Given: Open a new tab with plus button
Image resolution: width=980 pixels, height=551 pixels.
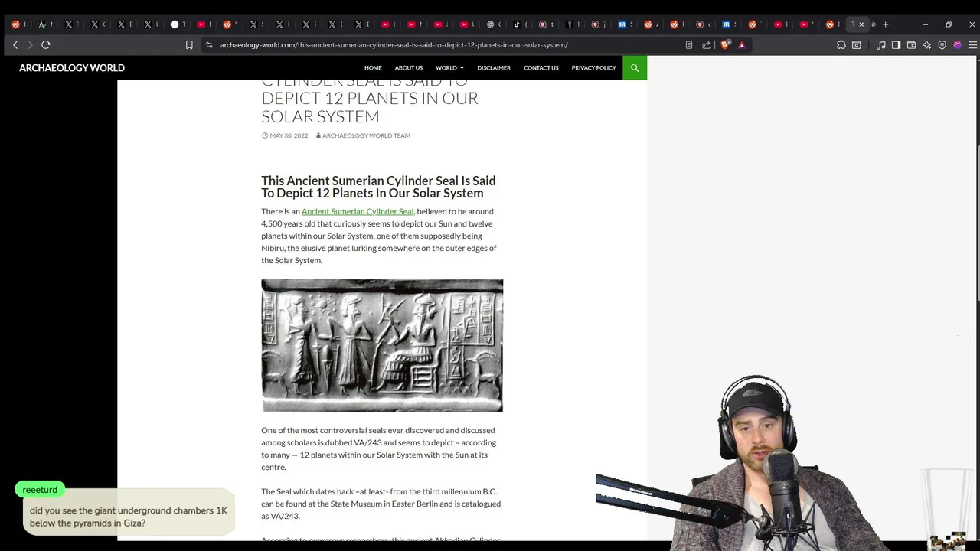Looking at the screenshot, I should (886, 24).
